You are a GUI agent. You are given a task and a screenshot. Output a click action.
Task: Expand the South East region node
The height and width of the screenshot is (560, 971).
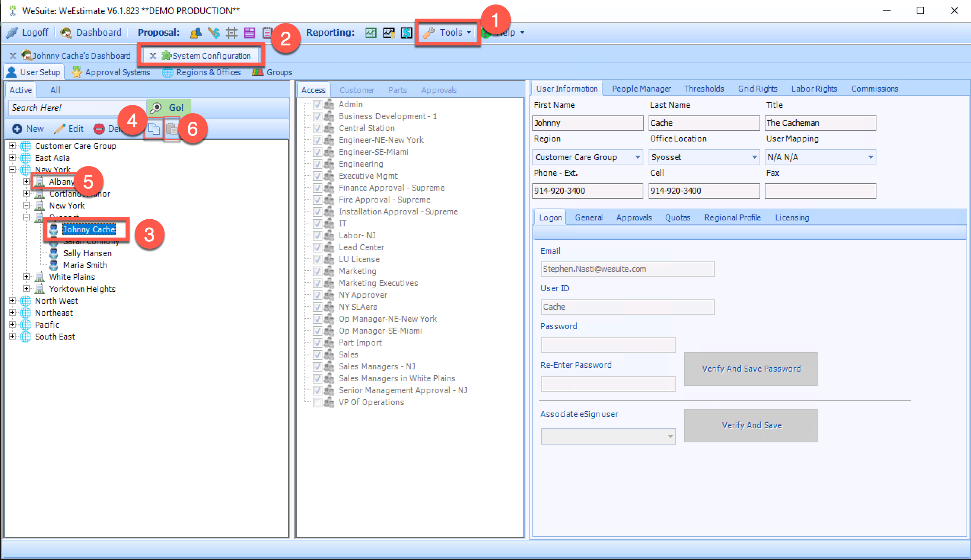pyautogui.click(x=12, y=337)
